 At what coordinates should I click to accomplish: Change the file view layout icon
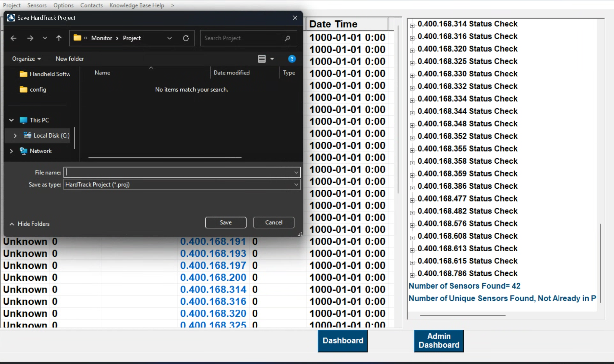tap(262, 59)
